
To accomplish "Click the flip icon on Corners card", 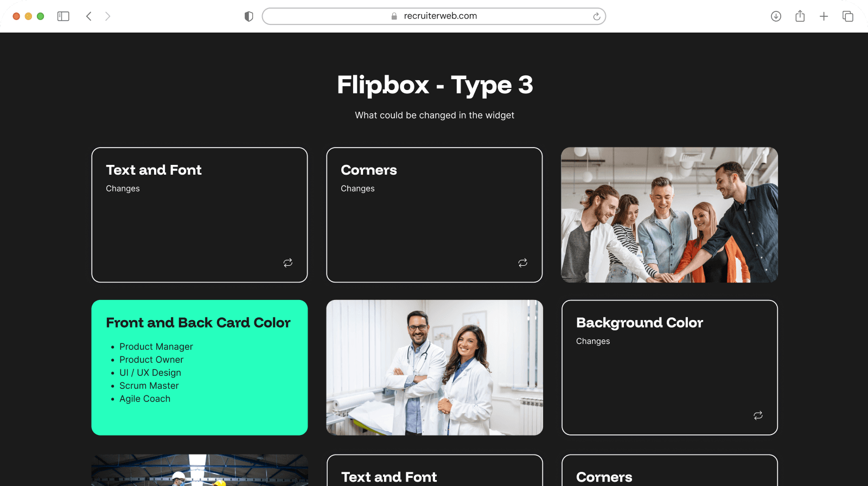I will (522, 263).
